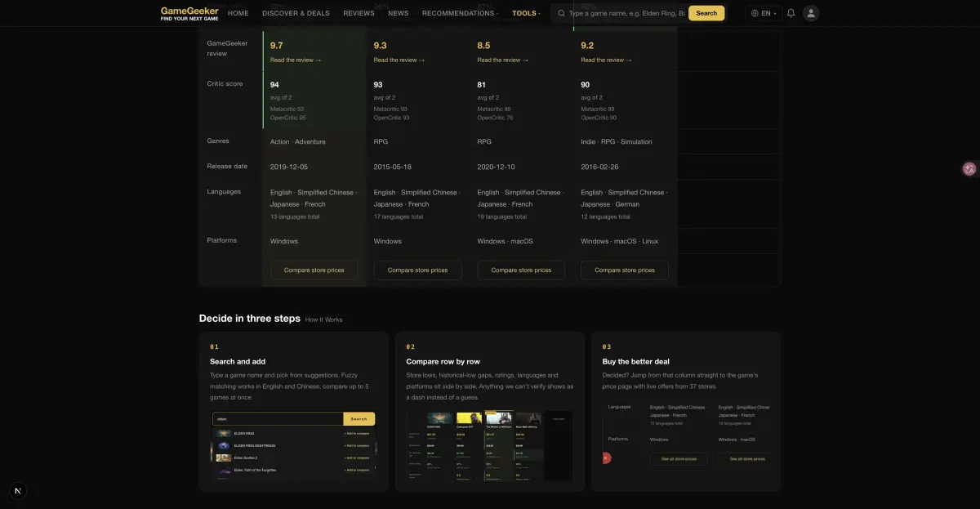Viewport: 980px width, 509px height.
Task: Click the GameGeeker logo
Action: coord(189,13)
